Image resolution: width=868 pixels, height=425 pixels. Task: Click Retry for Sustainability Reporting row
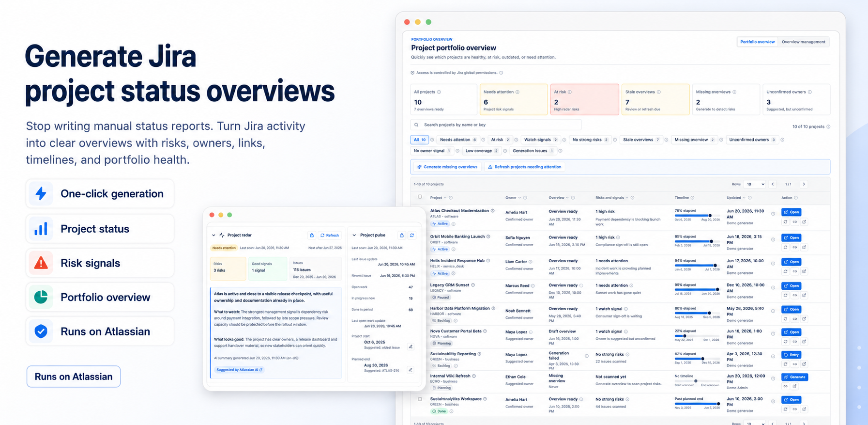792,355
